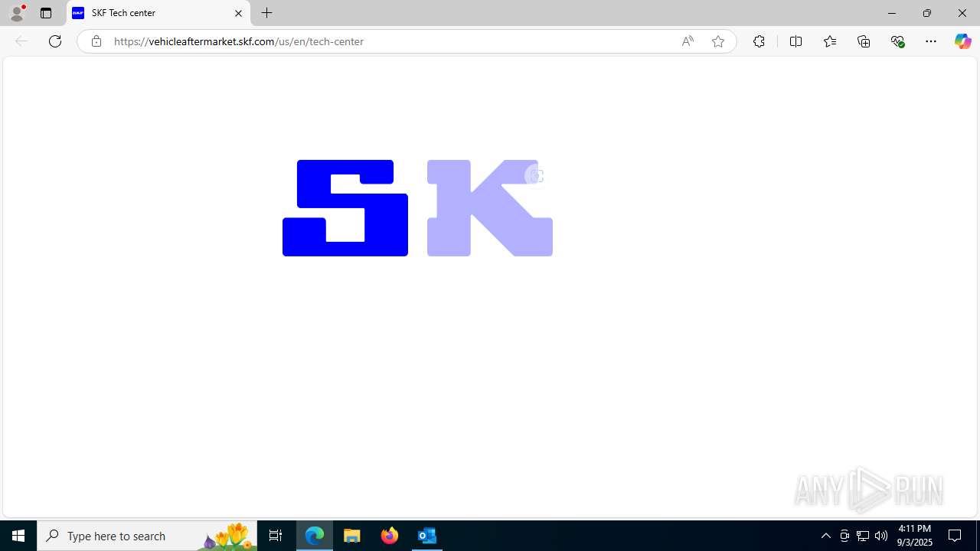Close the SKF Tech center tab
Image resolution: width=980 pixels, height=551 pixels.
click(x=238, y=13)
